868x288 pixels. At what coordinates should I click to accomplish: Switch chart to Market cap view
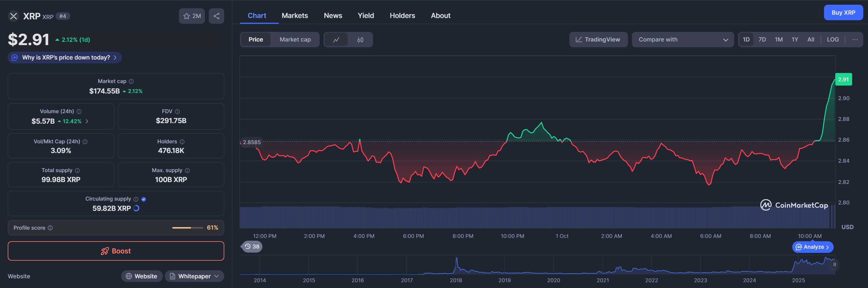[295, 40]
